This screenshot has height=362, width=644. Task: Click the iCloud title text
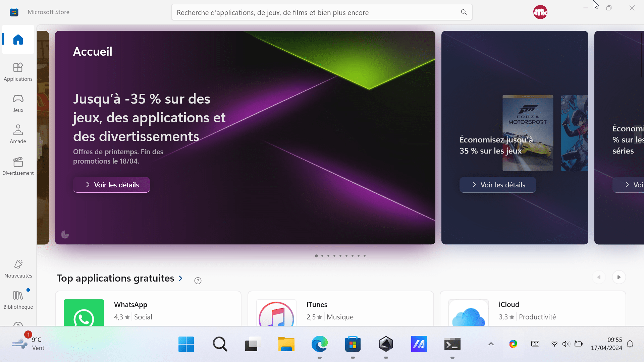coord(509,304)
